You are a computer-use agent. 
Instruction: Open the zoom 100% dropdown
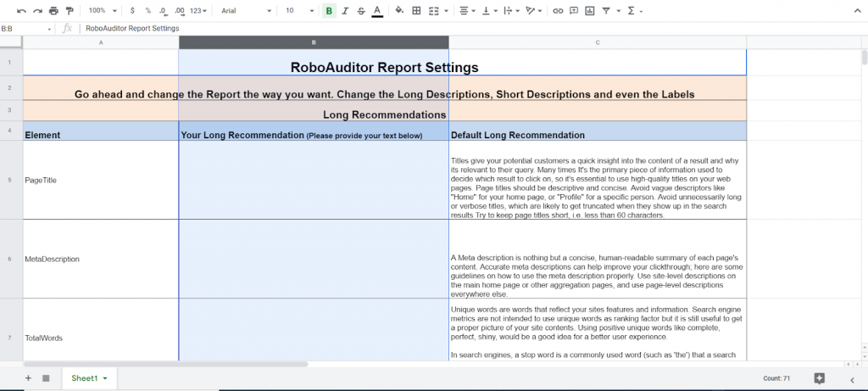(x=103, y=10)
